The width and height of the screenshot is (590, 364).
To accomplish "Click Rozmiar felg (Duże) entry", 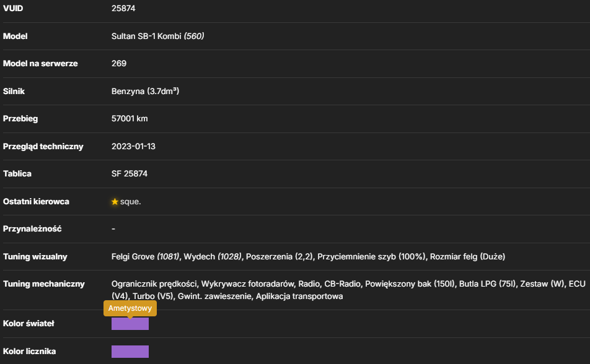I will click(x=468, y=257).
